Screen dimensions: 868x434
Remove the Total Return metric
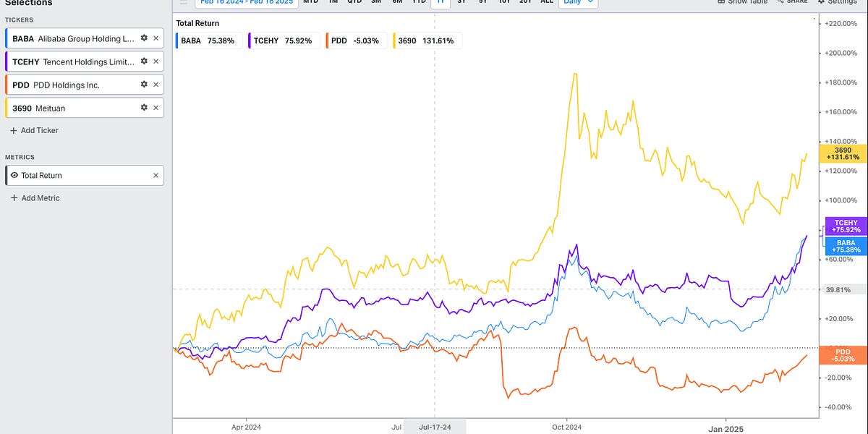pyautogui.click(x=156, y=174)
